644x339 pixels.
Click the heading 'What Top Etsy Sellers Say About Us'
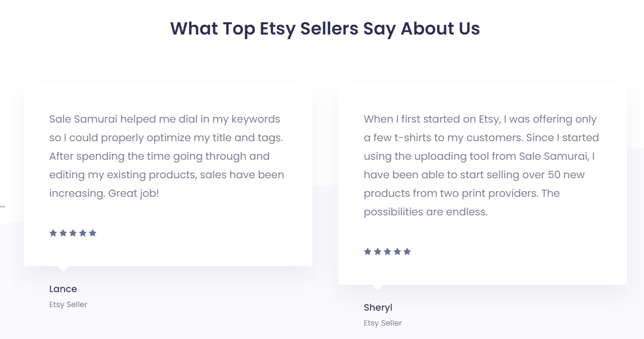[325, 28]
